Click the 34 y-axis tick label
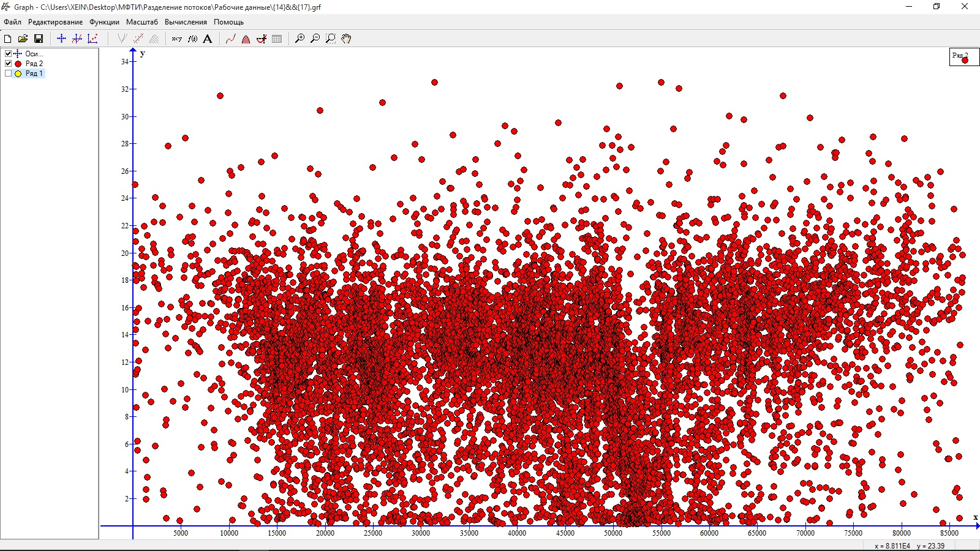Viewport: 980px width, 551px height. click(125, 62)
